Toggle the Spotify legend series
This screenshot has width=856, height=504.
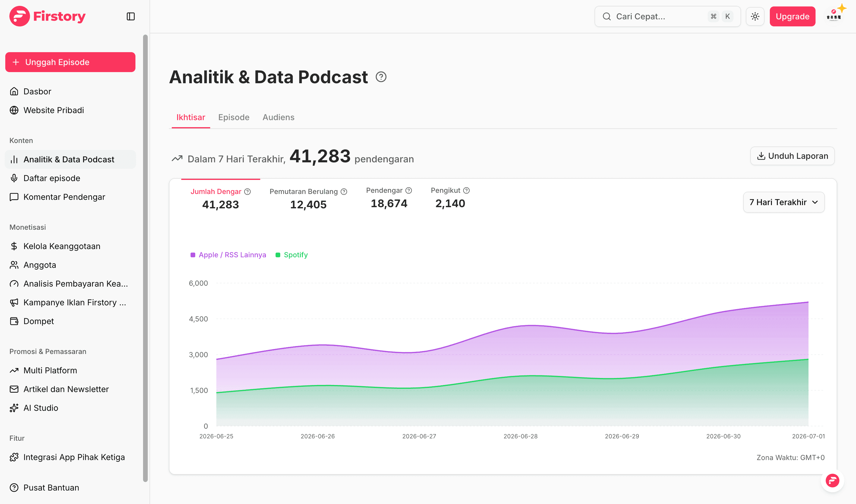click(291, 255)
